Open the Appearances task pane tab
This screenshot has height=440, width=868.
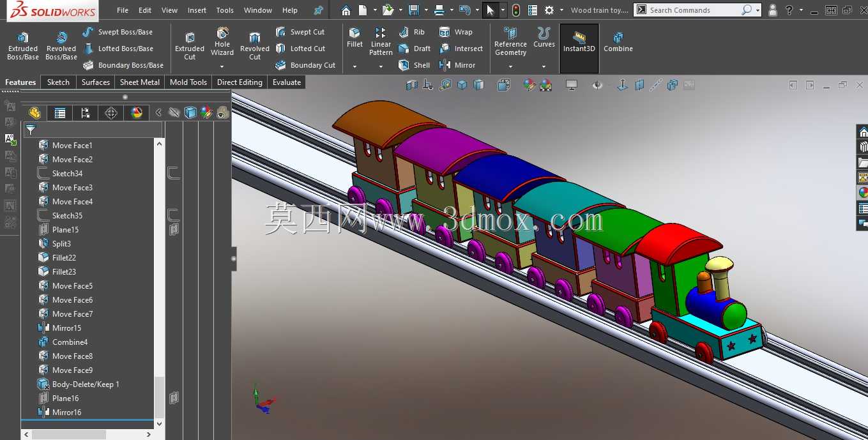(862, 192)
